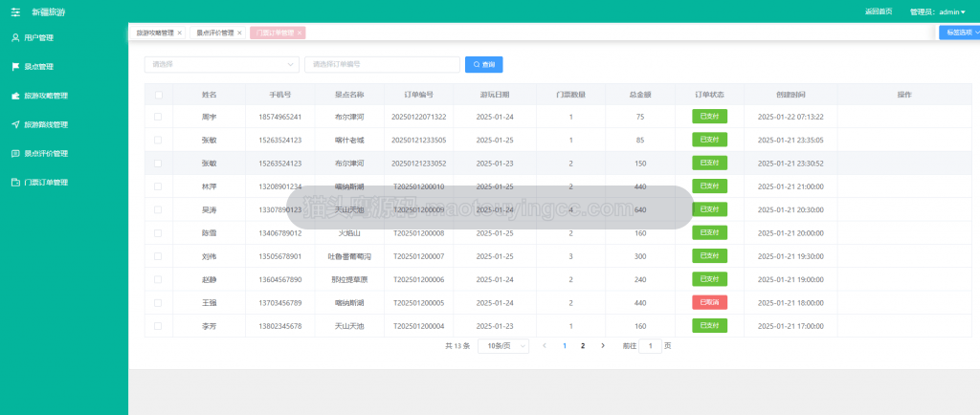Select the row checkbox for 林萍

[x=158, y=186]
